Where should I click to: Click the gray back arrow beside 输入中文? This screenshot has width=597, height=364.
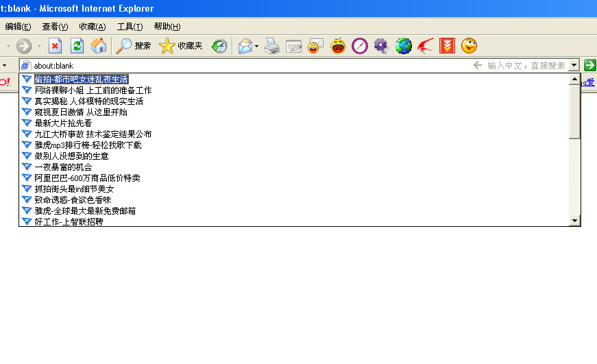[478, 65]
